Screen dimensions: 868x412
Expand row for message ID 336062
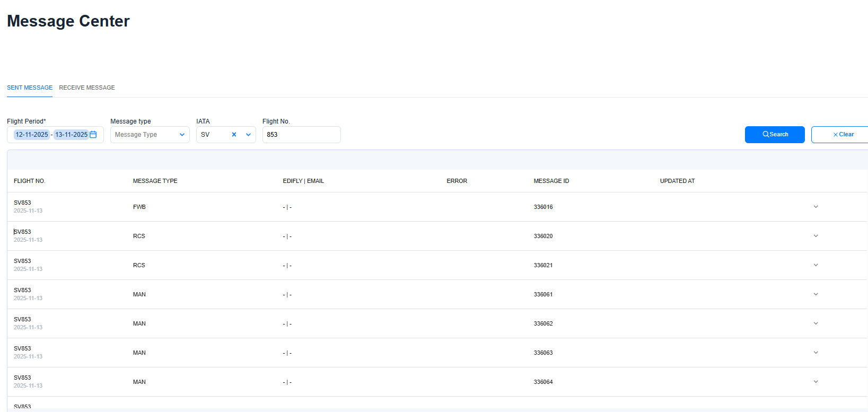[x=816, y=323]
